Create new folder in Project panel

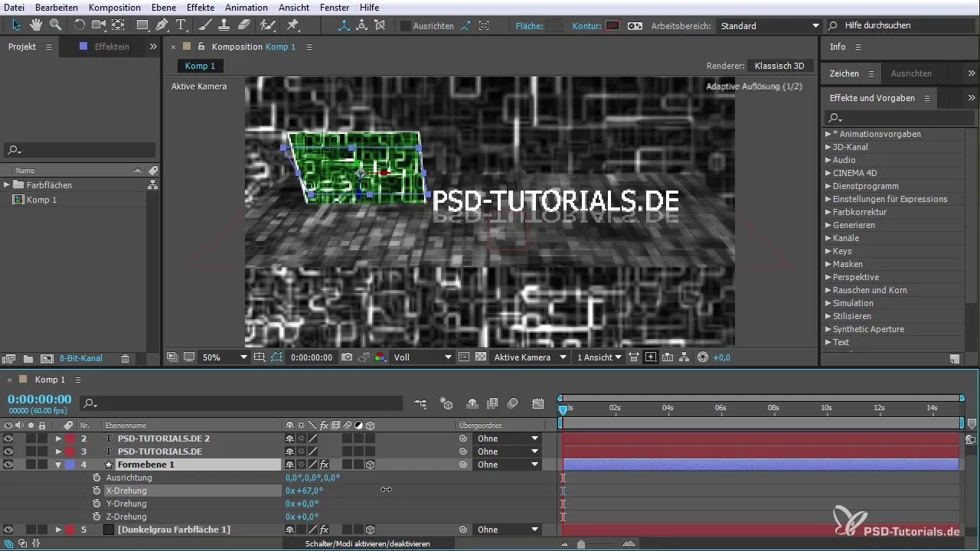28,358
